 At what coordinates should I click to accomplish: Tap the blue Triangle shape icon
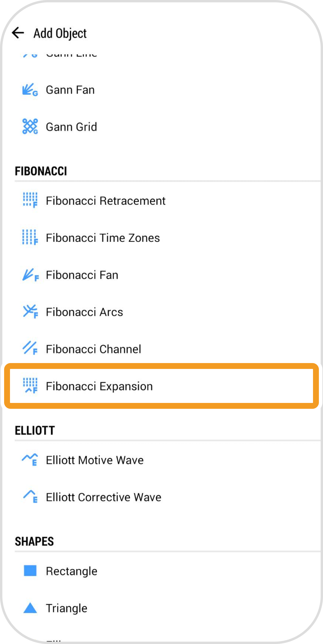point(30,608)
